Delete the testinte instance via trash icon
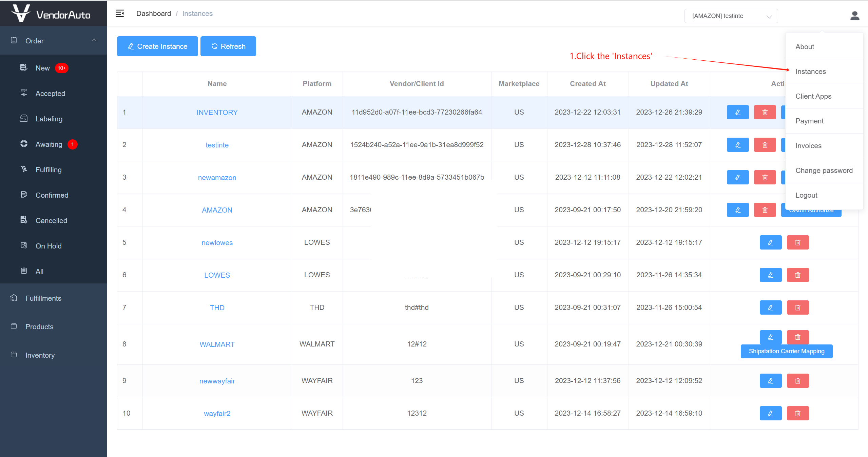868x457 pixels. 765,145
